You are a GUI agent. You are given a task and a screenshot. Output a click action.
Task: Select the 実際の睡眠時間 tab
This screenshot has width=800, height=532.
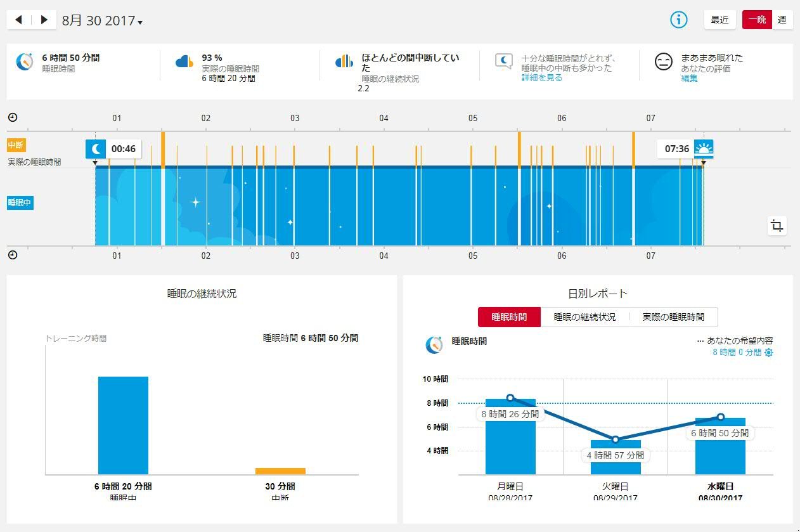(x=673, y=317)
